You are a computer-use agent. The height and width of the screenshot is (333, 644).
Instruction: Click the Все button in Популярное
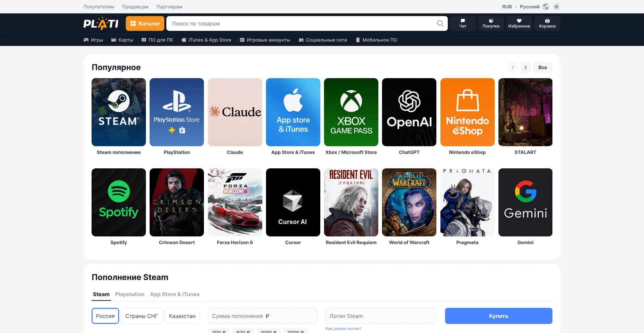(543, 67)
